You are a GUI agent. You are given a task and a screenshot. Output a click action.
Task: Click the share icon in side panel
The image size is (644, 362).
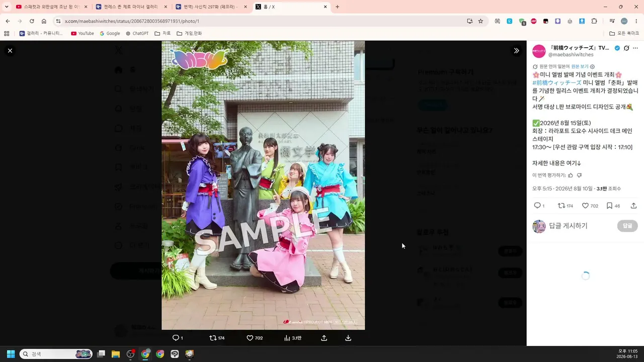point(633,206)
